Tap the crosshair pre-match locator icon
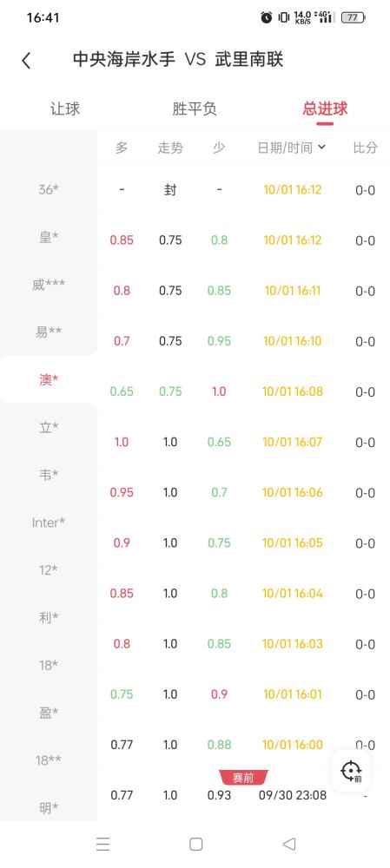Image resolution: width=390 pixels, height=868 pixels. coord(351,771)
